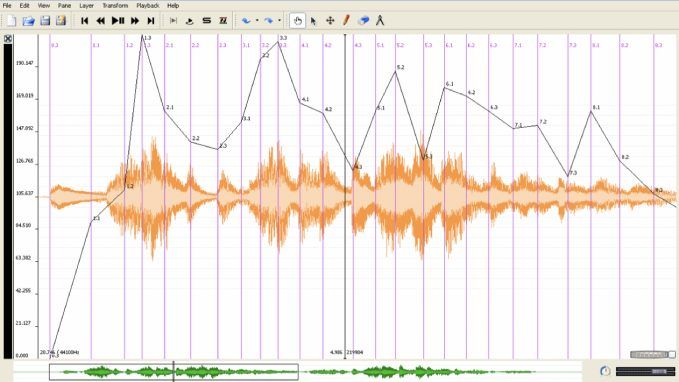Select the Navigate hand tool
The height and width of the screenshot is (382, 679).
297,20
